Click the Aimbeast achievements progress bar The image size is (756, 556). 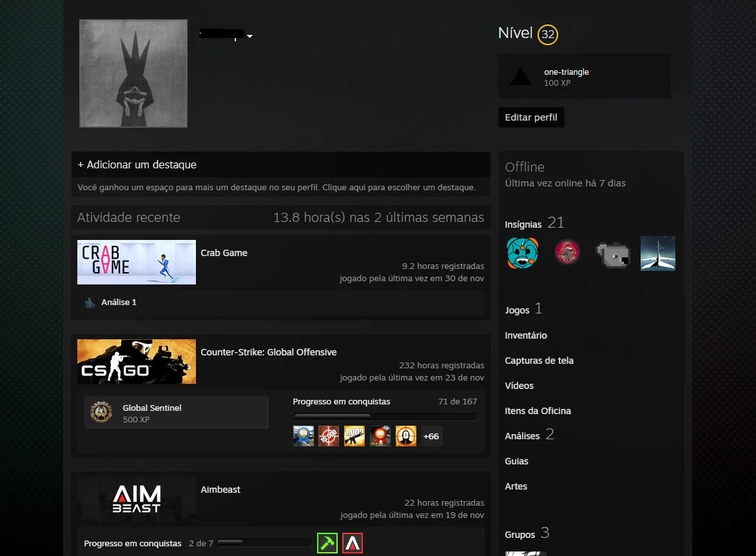pos(264,543)
